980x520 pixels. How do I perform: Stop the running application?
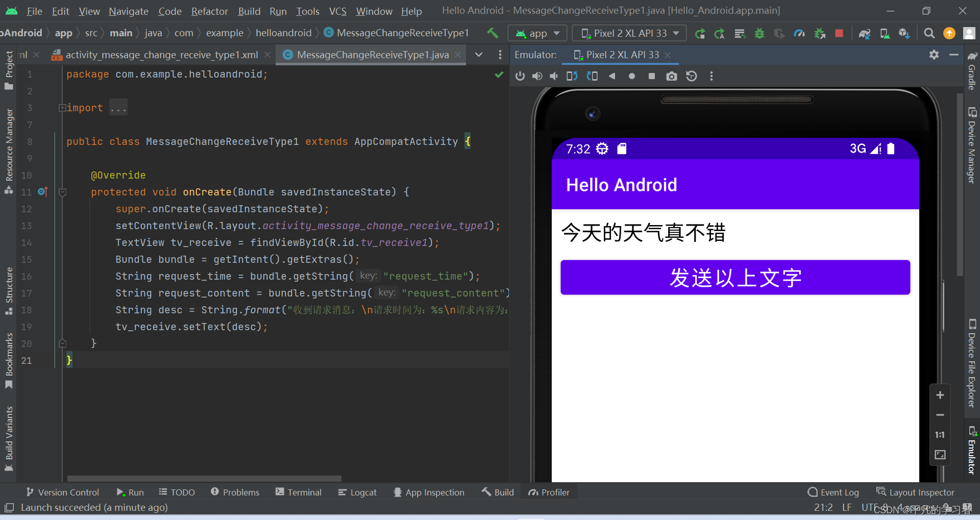click(x=839, y=33)
